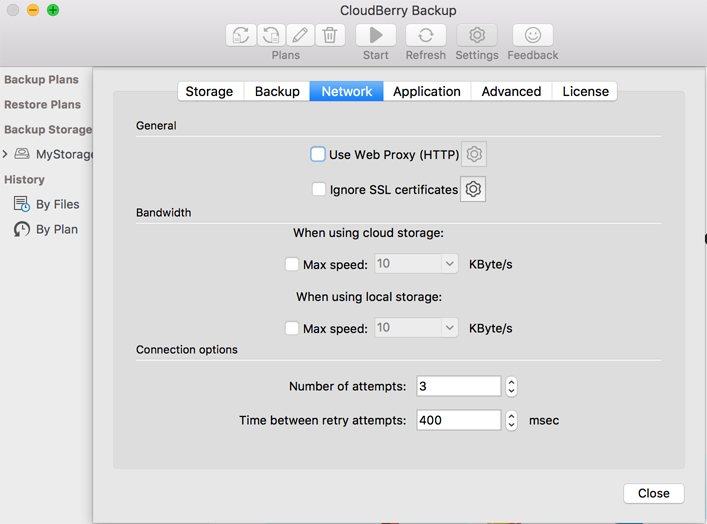Enable Use Web Proxy (HTTP) checkbox
Image resolution: width=707 pixels, height=524 pixels.
click(x=317, y=154)
